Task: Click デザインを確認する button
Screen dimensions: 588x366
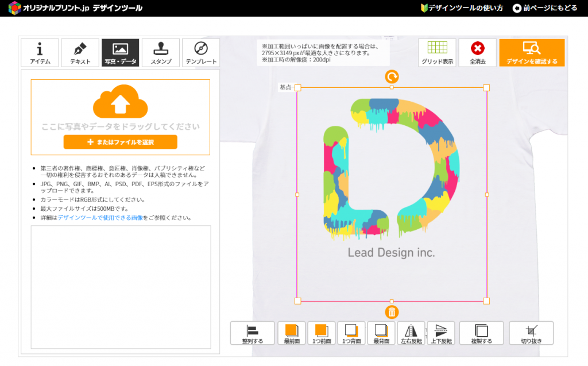Action: coord(532,52)
